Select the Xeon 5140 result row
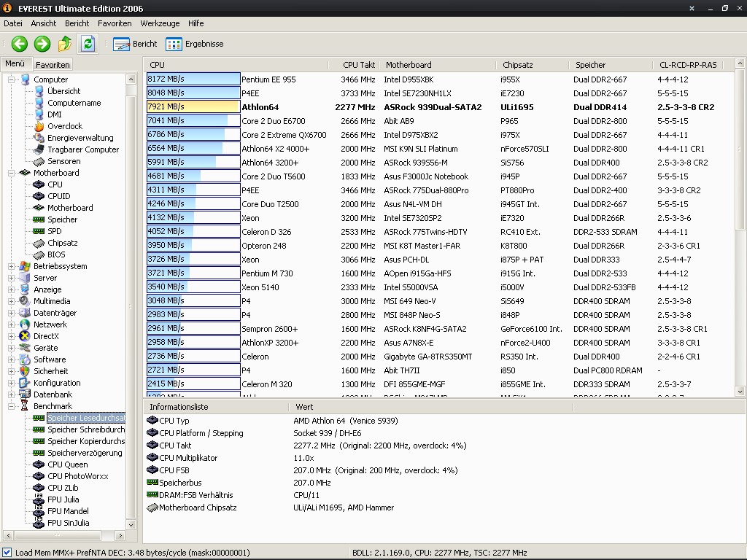The width and height of the screenshot is (747, 560). pos(438,287)
